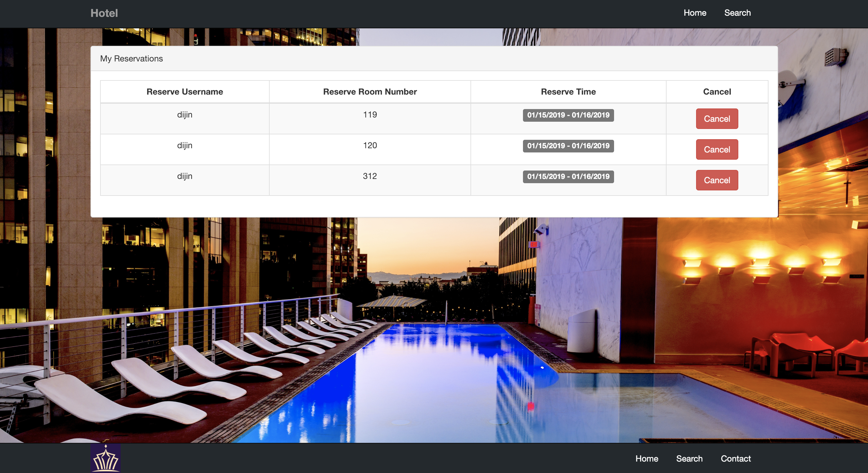Cancel the reservation for room 119
Viewport: 868px width, 473px height.
(717, 118)
